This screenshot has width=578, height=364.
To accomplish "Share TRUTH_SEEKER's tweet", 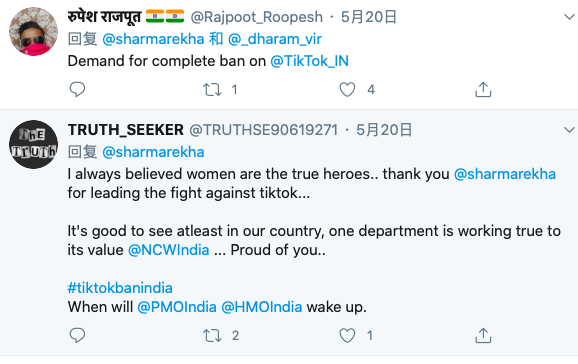I will pyautogui.click(x=483, y=335).
